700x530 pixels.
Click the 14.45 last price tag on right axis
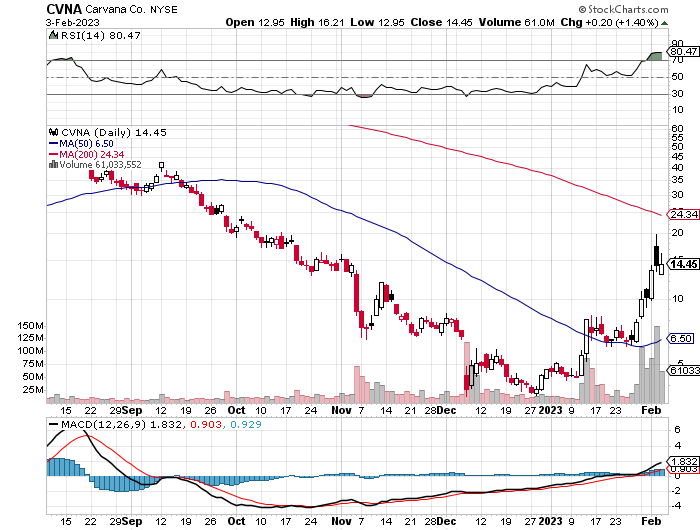683,264
